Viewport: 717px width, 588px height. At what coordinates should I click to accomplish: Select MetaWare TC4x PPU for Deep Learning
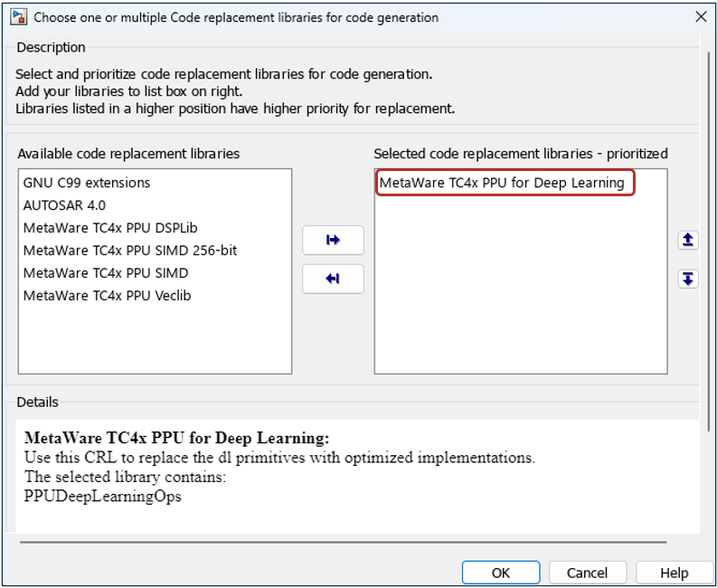pyautogui.click(x=502, y=183)
